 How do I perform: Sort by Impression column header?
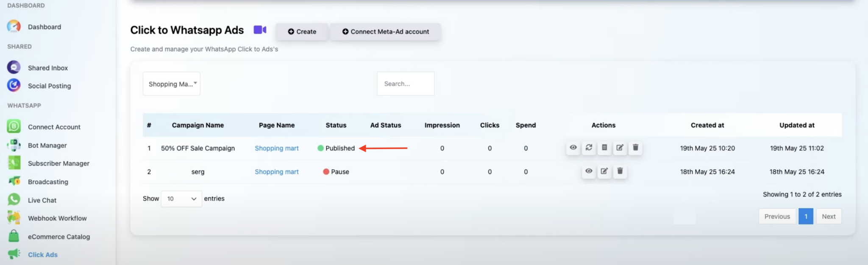[x=442, y=125]
